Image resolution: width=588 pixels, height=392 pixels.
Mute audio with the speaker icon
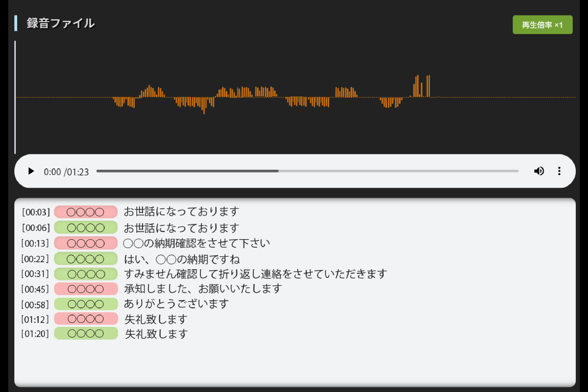(x=539, y=171)
